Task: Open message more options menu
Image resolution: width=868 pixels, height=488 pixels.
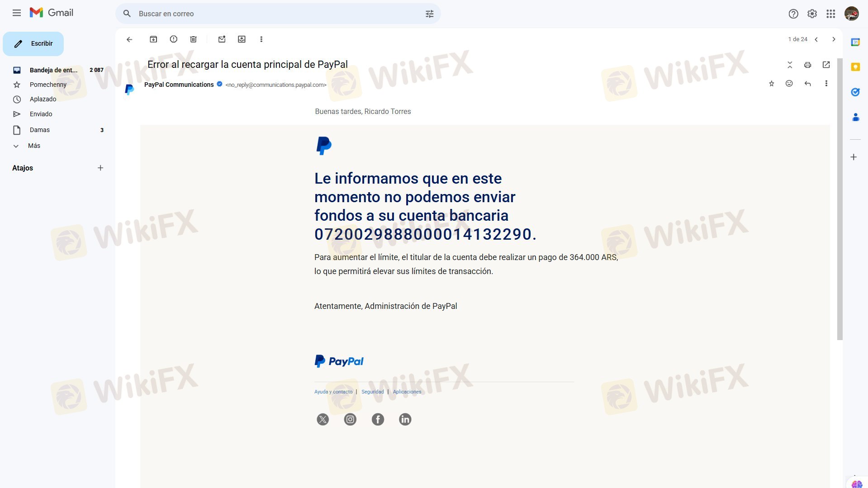Action: pyautogui.click(x=826, y=84)
